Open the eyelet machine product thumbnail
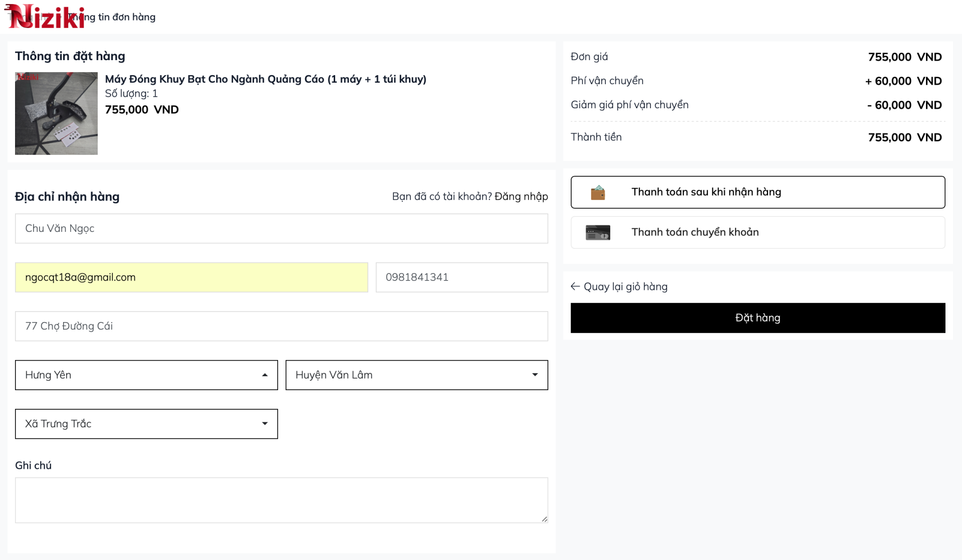962x560 pixels. 56,113
